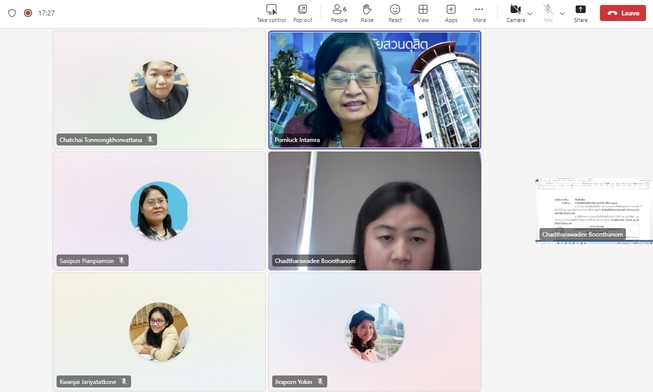Image resolution: width=653 pixels, height=392 pixels.
Task: Open the React emoji menu
Action: coord(395,13)
